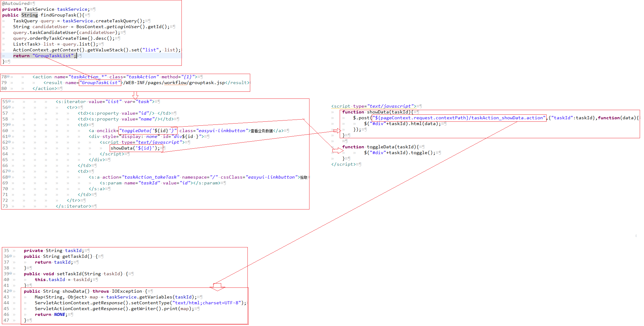The height and width of the screenshot is (326, 644).
Task: Collapse the fold marker at line 78
Action: pos(8,76)
